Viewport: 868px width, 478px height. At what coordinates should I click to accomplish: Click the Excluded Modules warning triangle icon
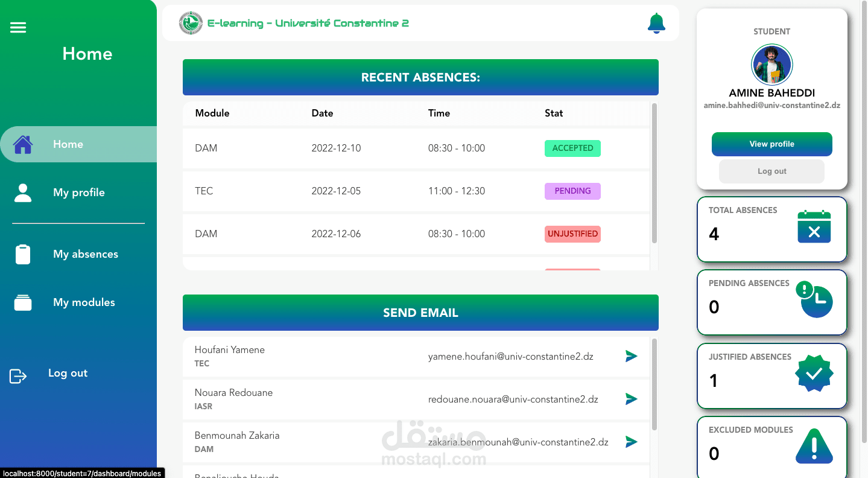coord(814,446)
